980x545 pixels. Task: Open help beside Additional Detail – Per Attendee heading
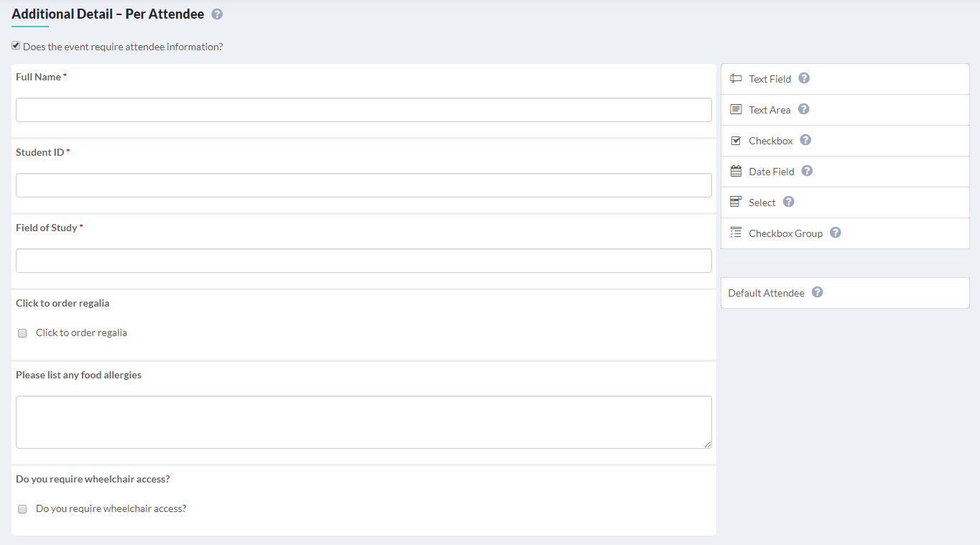click(x=217, y=14)
